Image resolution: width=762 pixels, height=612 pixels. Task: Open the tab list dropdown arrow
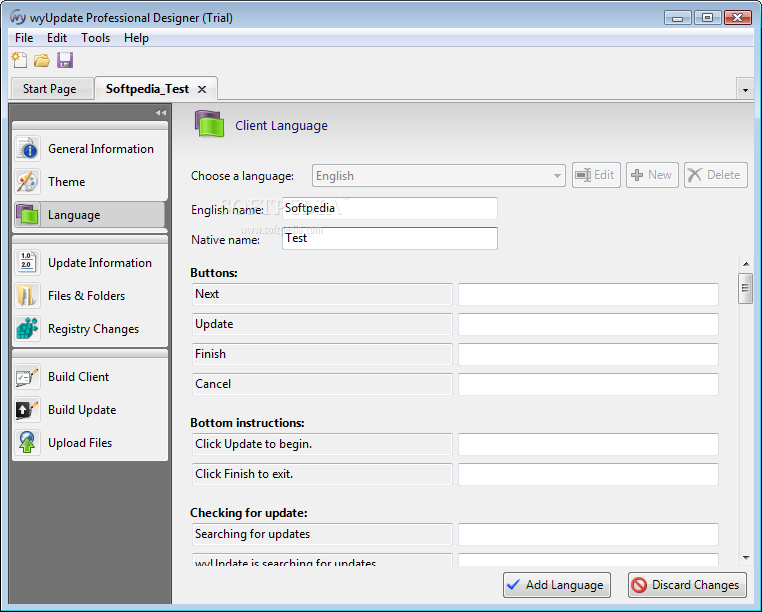(x=745, y=90)
